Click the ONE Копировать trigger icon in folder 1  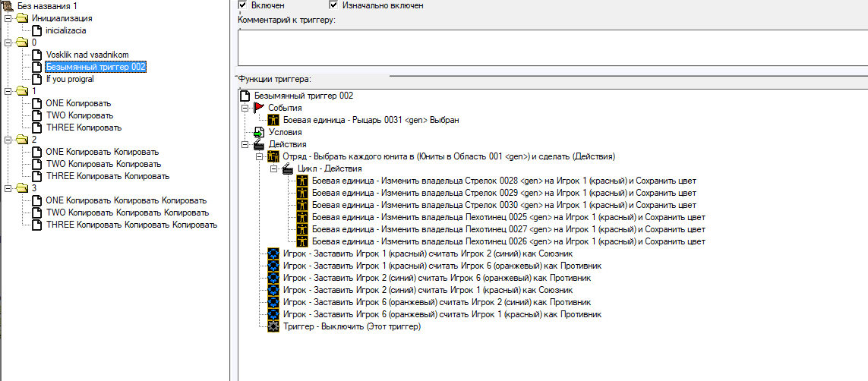click(x=37, y=103)
